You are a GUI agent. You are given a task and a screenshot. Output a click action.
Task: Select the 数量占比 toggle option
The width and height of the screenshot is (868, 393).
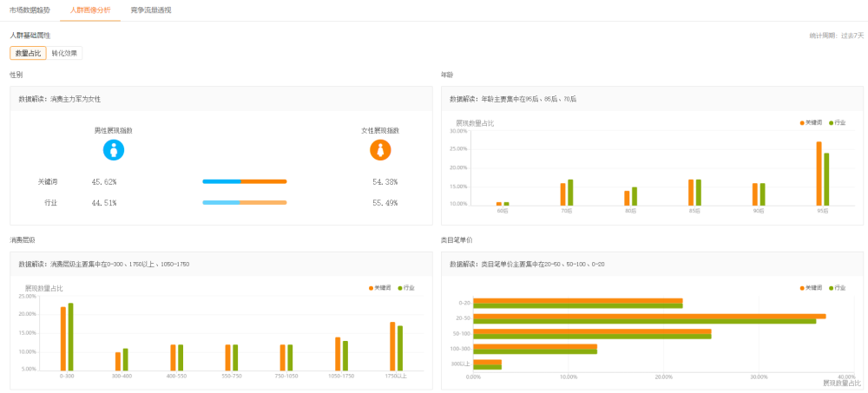pos(28,53)
